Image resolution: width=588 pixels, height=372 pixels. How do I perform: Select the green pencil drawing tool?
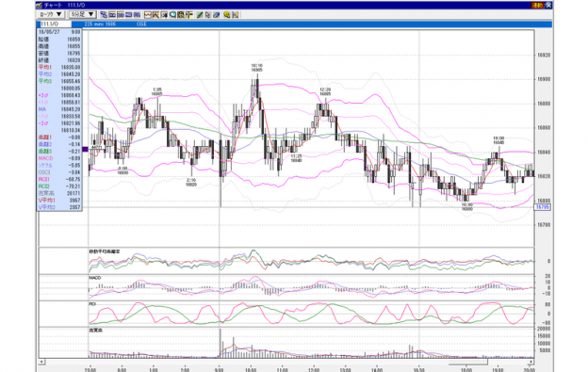click(x=200, y=15)
